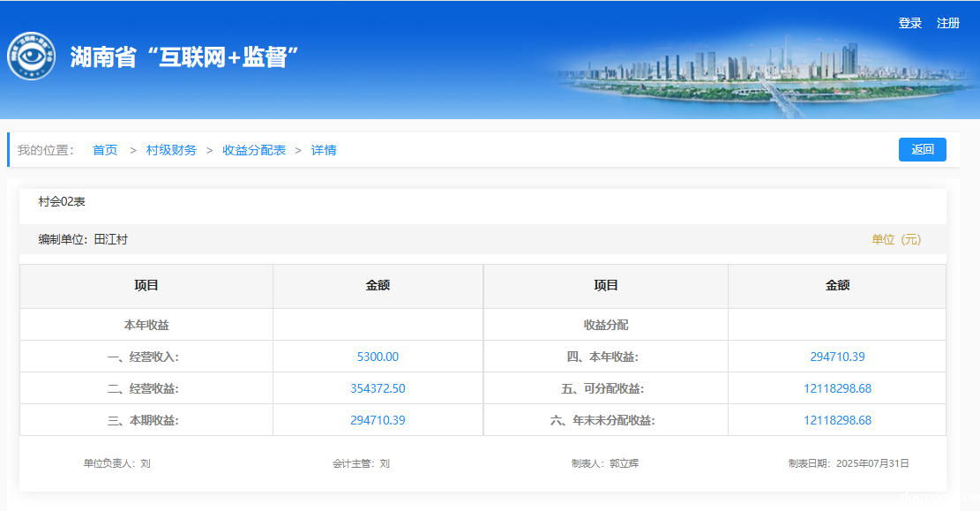
Task: Click the 四、本年收益 amount value
Action: 837,357
